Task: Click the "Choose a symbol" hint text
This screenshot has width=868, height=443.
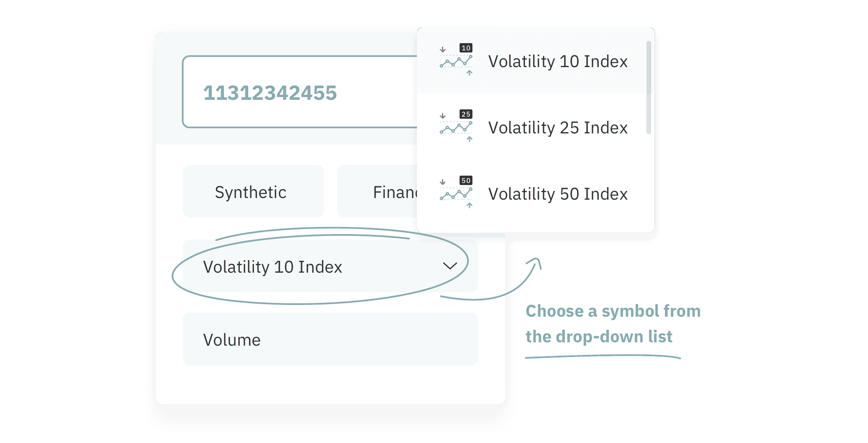Action: click(613, 324)
